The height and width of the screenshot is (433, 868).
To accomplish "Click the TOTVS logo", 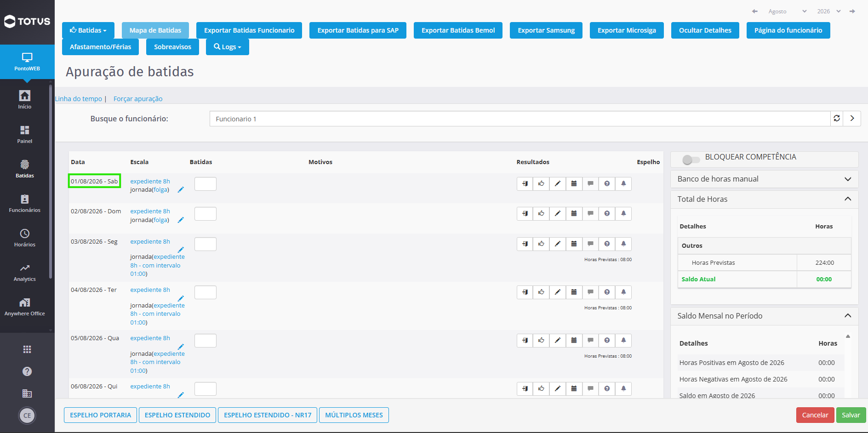I will tap(27, 21).
